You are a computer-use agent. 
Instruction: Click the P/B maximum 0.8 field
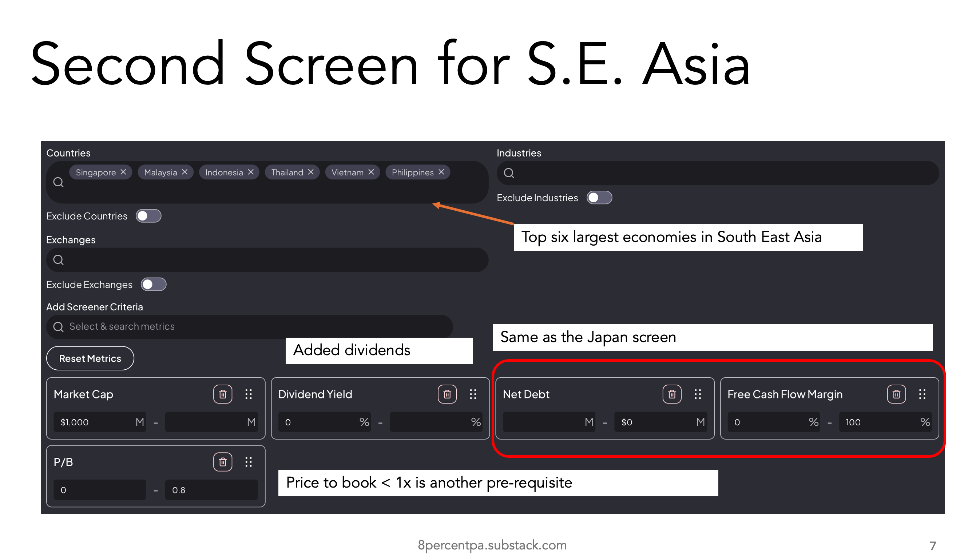click(211, 490)
